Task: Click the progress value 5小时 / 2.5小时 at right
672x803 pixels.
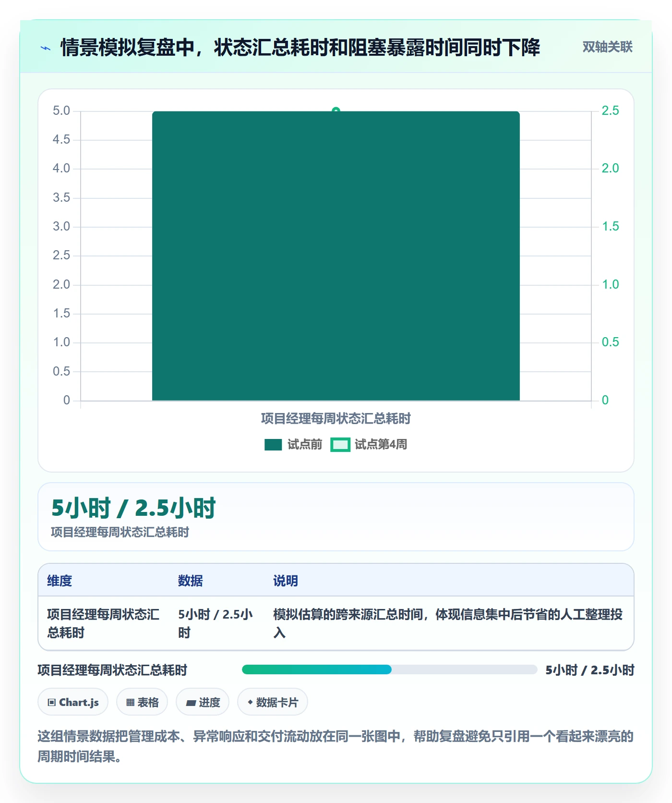Action: tap(590, 670)
